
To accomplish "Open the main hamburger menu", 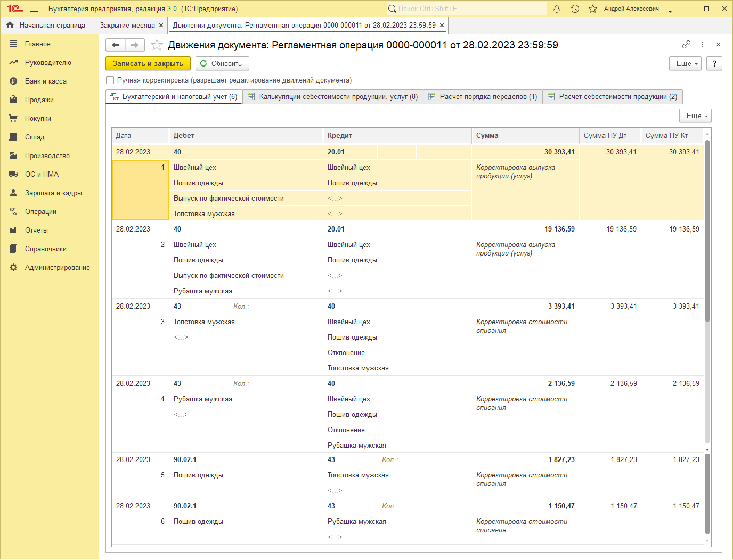I will click(x=34, y=9).
